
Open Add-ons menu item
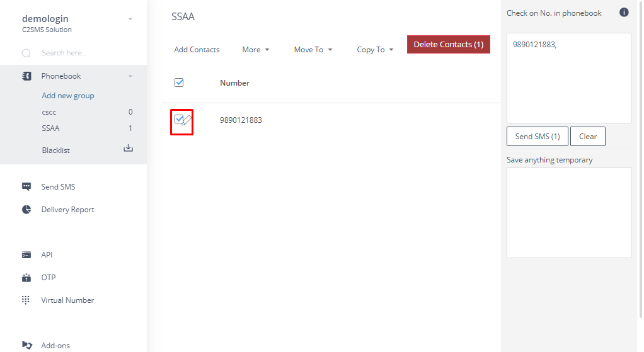click(x=55, y=346)
